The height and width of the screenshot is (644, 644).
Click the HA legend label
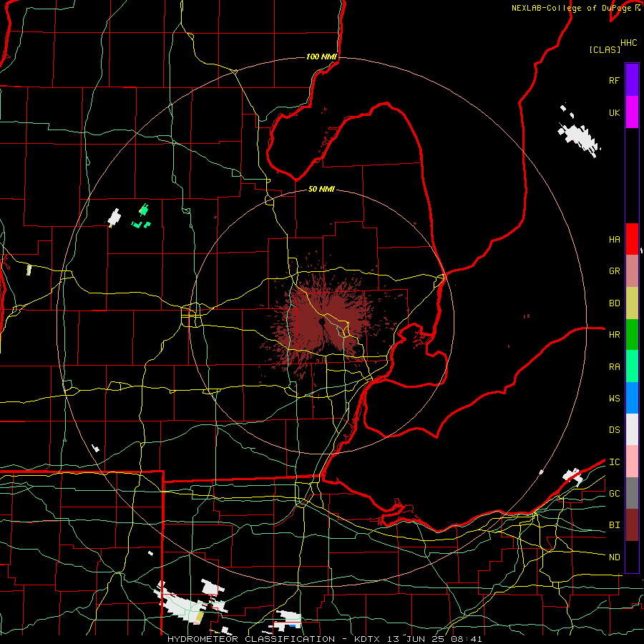(x=615, y=240)
